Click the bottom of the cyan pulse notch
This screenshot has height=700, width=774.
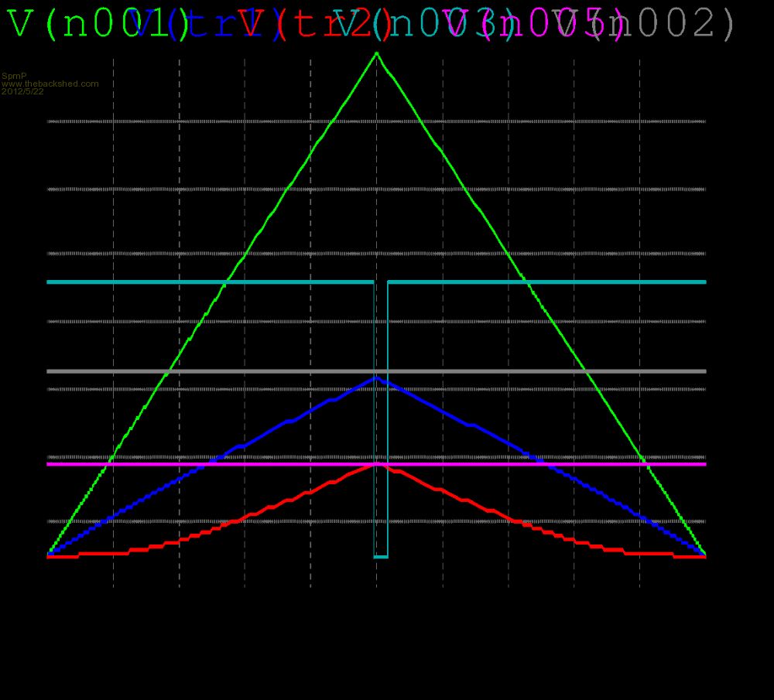pyautogui.click(x=381, y=556)
